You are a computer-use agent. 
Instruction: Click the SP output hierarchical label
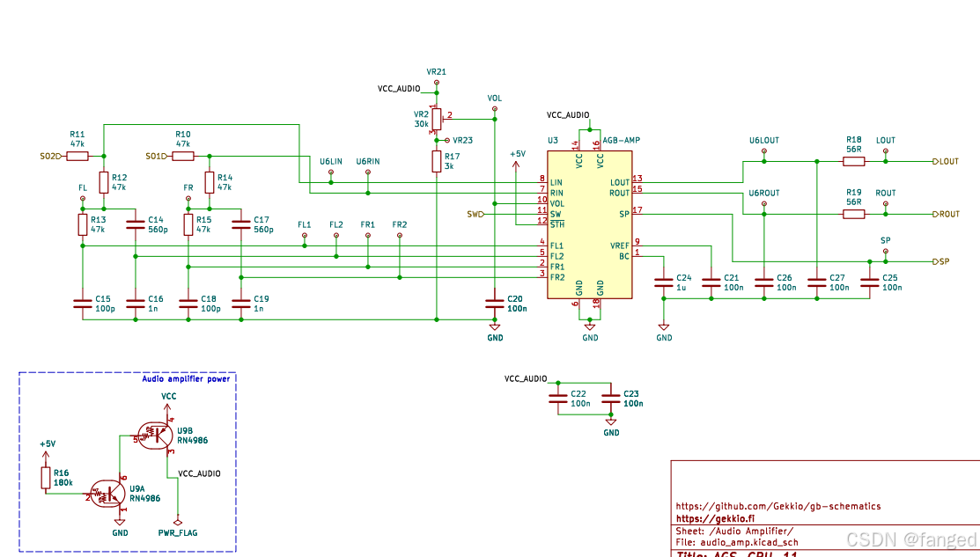(x=941, y=261)
